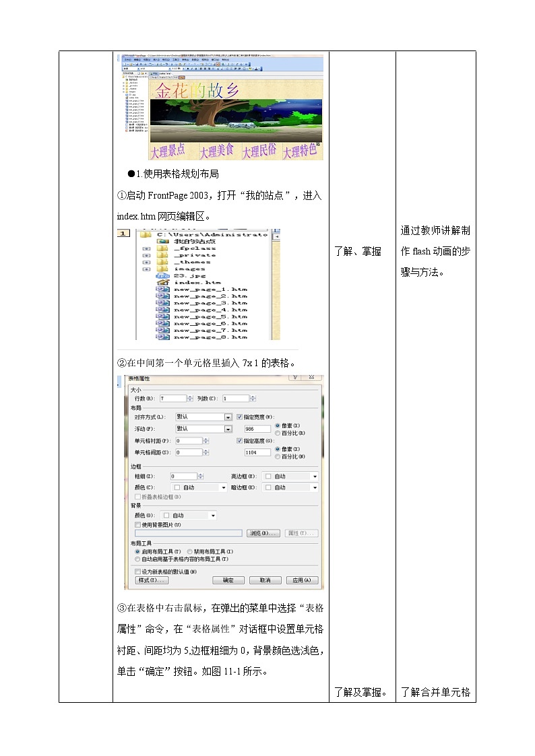
Task: Check 设为新表格的默认值 option
Action: (137, 572)
